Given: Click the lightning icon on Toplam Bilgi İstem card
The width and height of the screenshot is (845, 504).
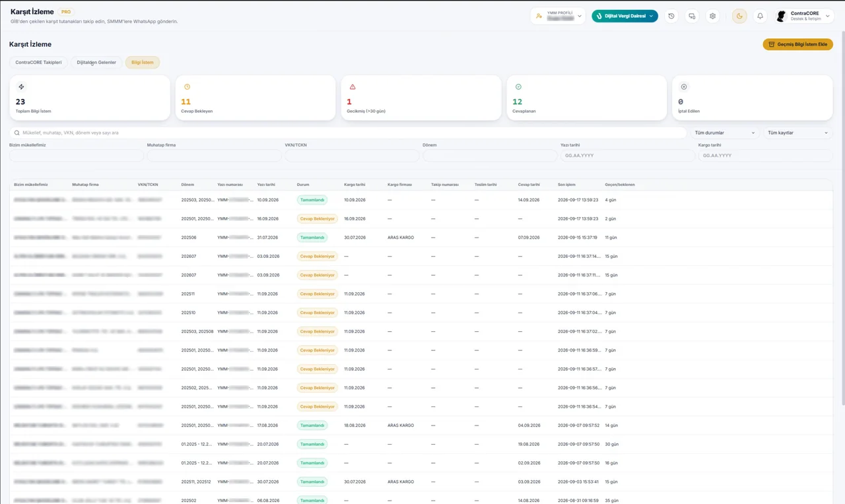Looking at the screenshot, I should [x=21, y=86].
